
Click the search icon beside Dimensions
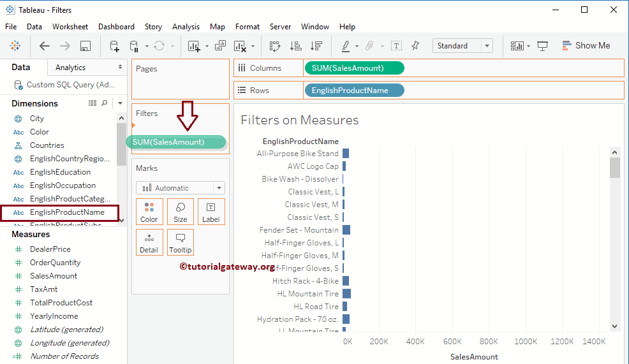click(x=105, y=103)
